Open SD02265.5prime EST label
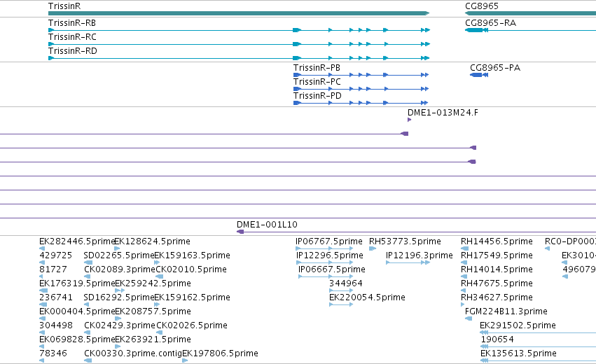Screen dimensions: 596x364 pos(119,255)
